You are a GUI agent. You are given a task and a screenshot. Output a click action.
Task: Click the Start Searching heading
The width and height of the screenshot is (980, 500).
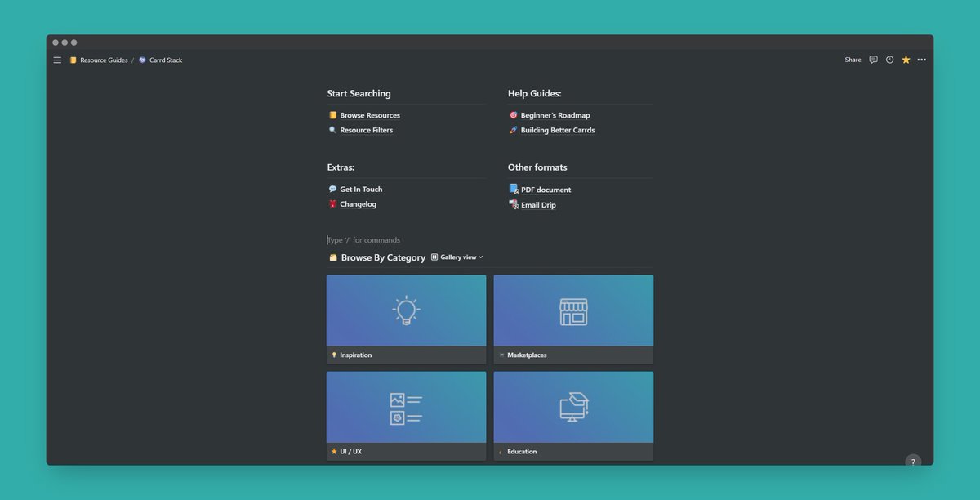(x=359, y=93)
